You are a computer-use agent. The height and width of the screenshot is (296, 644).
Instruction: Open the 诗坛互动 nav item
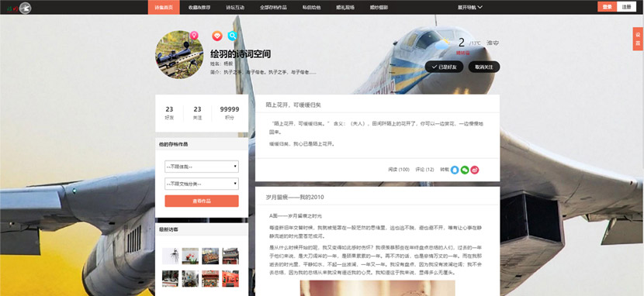click(x=235, y=8)
